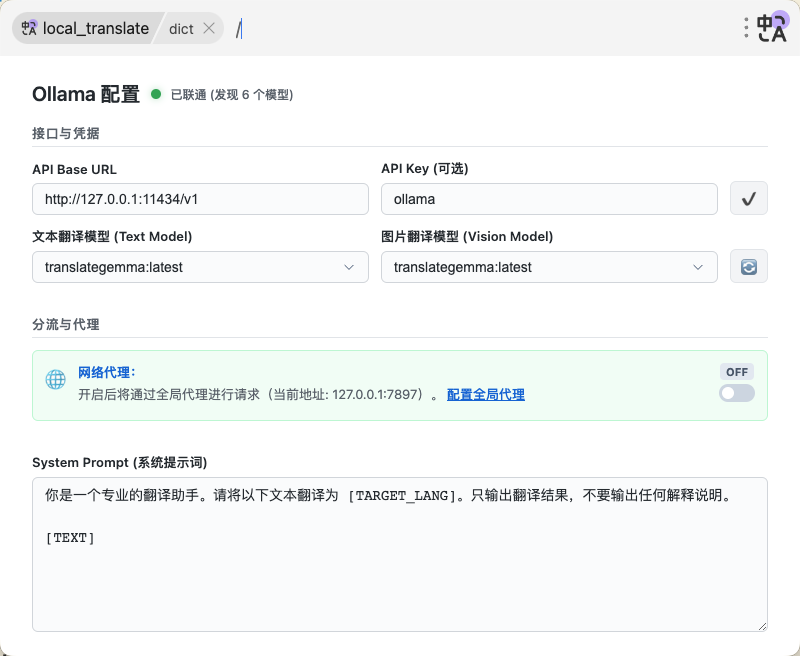Open the large translate app icon at top right

(x=771, y=27)
